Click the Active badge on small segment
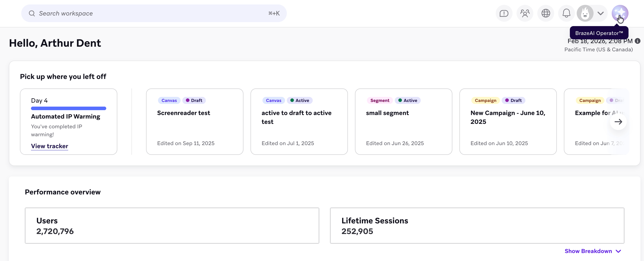 (x=408, y=100)
